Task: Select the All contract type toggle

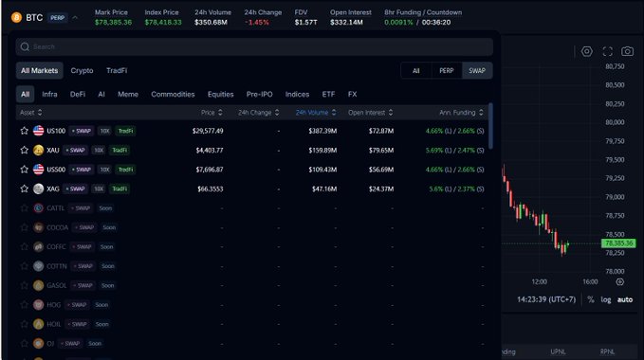Action: tap(416, 70)
